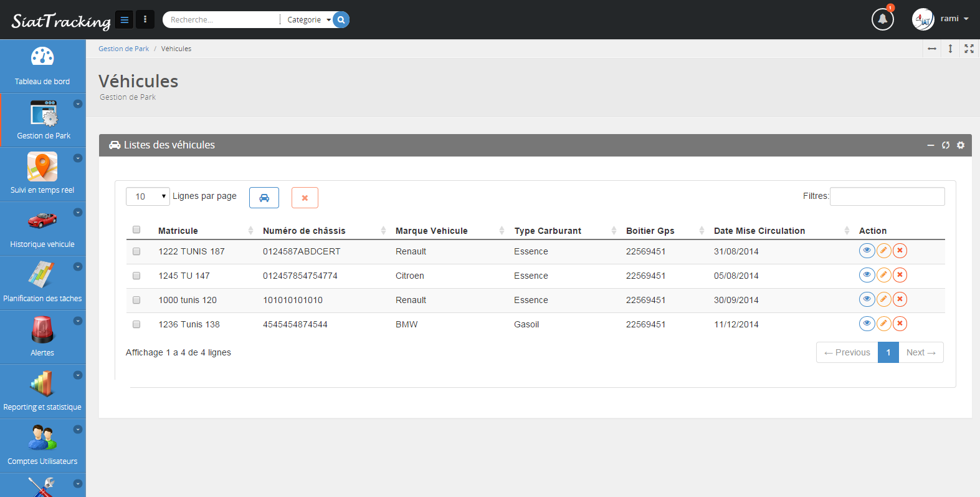
Task: Edit vehicle 1236 Tunis 138
Action: [883, 324]
